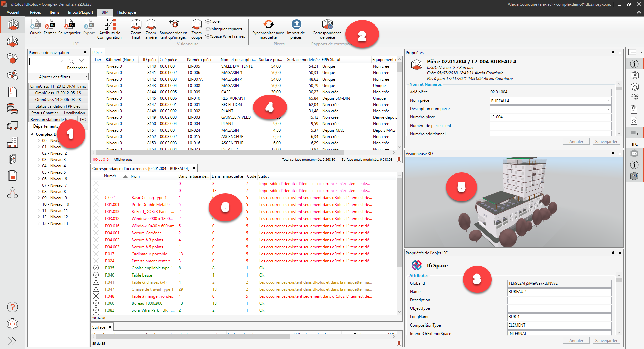Toggle Masquer espaces option
Viewport: 644px width, 349px height.
pyautogui.click(x=226, y=29)
